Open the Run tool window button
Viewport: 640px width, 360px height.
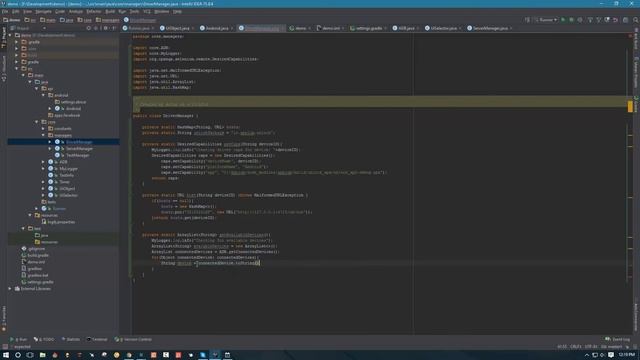(18, 339)
